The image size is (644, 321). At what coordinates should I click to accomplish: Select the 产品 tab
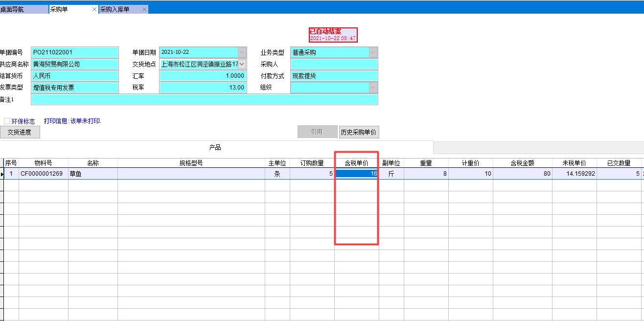tap(215, 147)
